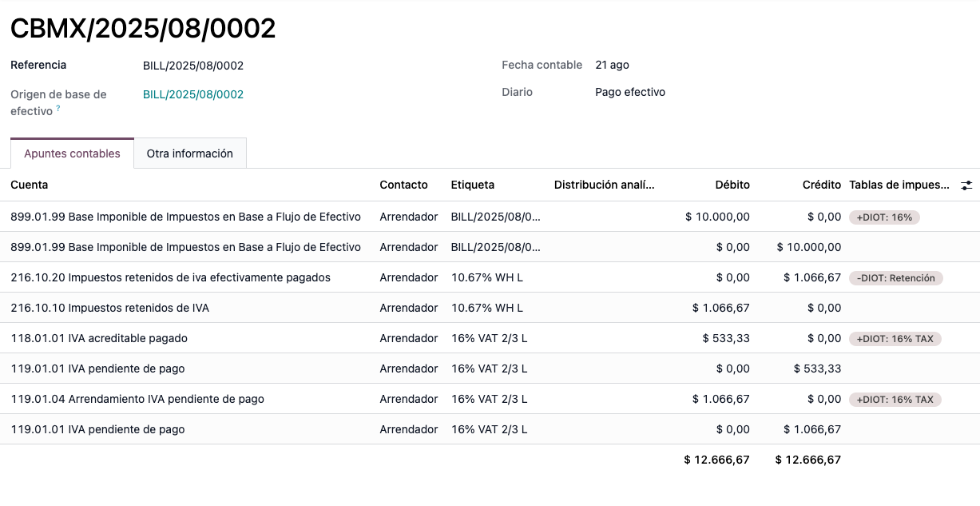The height and width of the screenshot is (506, 980).
Task: Open the BILL/2025/08/0002 origin link
Action: click(192, 94)
